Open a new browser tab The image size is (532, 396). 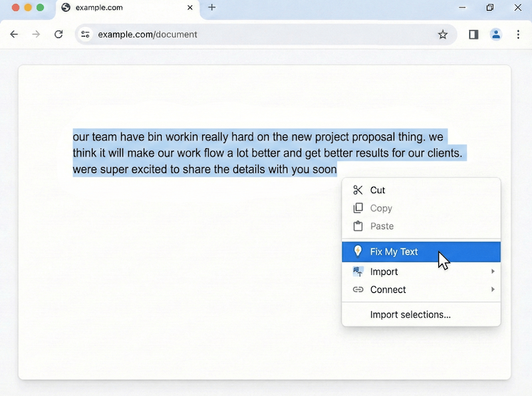point(211,8)
